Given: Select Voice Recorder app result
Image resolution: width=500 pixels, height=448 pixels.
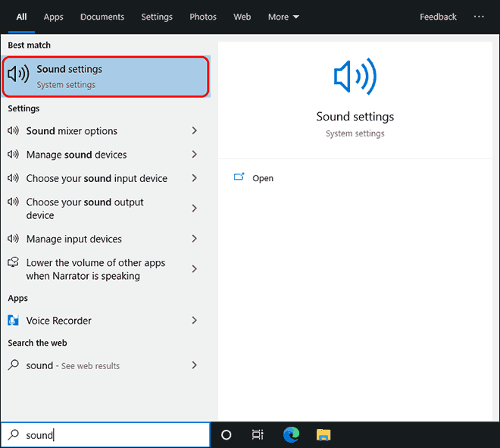Looking at the screenshot, I should [105, 321].
